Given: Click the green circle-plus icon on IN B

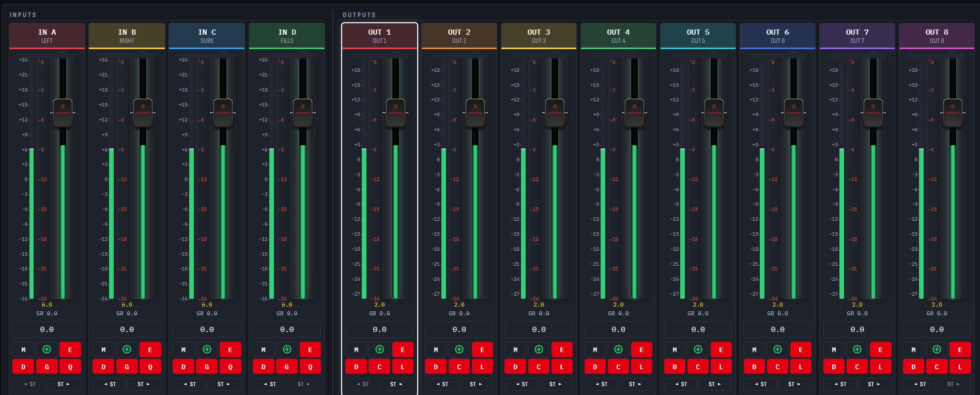Looking at the screenshot, I should click(x=127, y=350).
